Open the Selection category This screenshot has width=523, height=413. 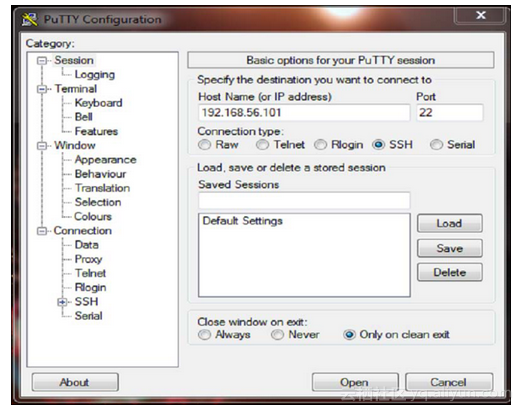[98, 202]
